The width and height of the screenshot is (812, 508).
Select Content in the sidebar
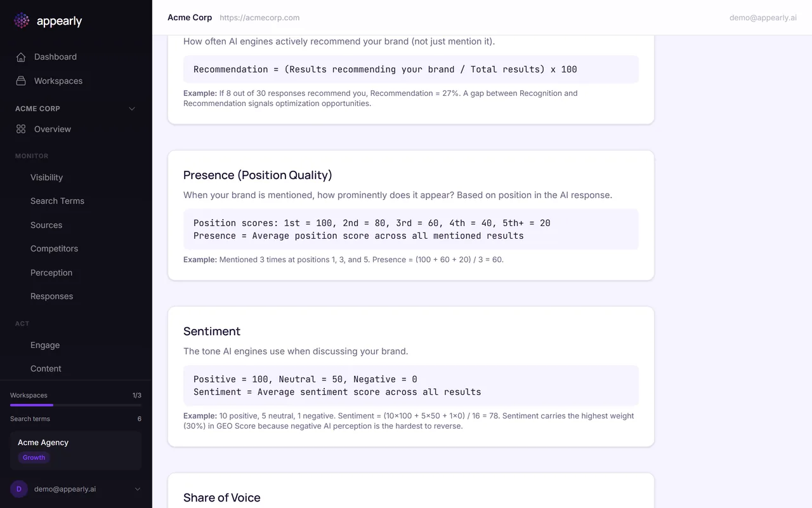click(x=46, y=369)
